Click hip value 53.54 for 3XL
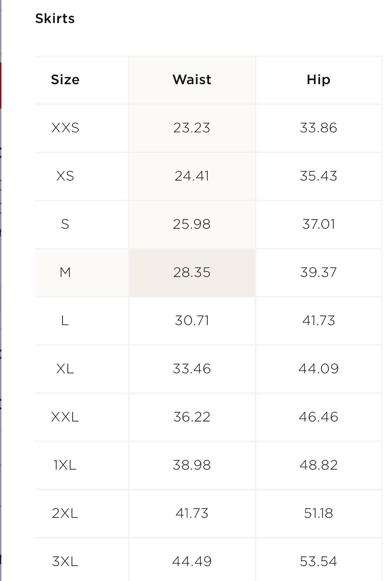The height and width of the screenshot is (581, 392). pos(318,562)
